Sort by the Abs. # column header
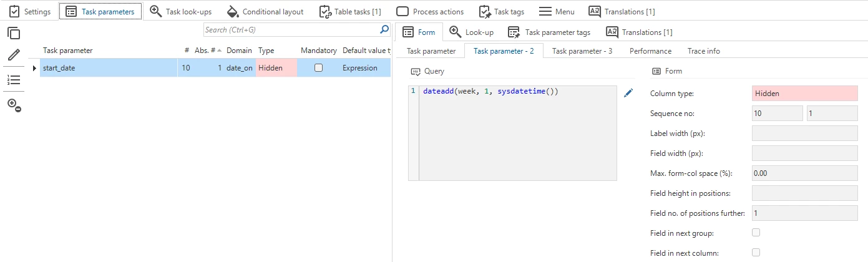868x262 pixels. [x=208, y=51]
